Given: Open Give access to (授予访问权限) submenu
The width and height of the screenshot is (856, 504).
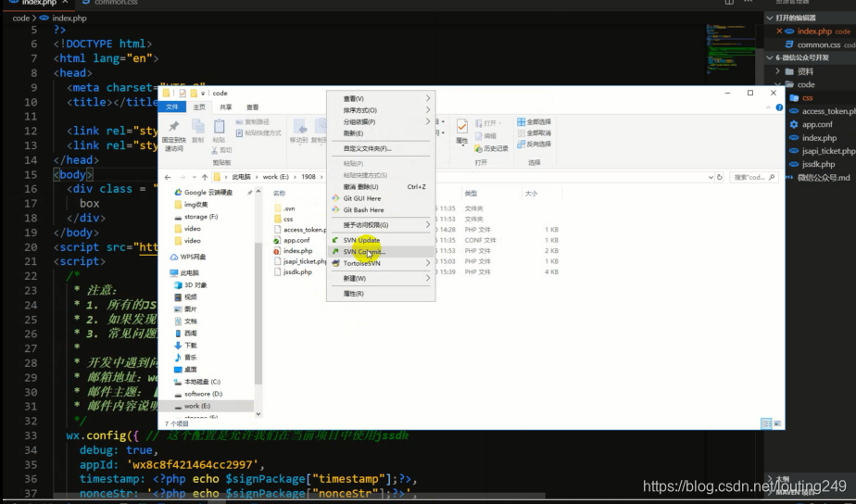Looking at the screenshot, I should point(381,225).
